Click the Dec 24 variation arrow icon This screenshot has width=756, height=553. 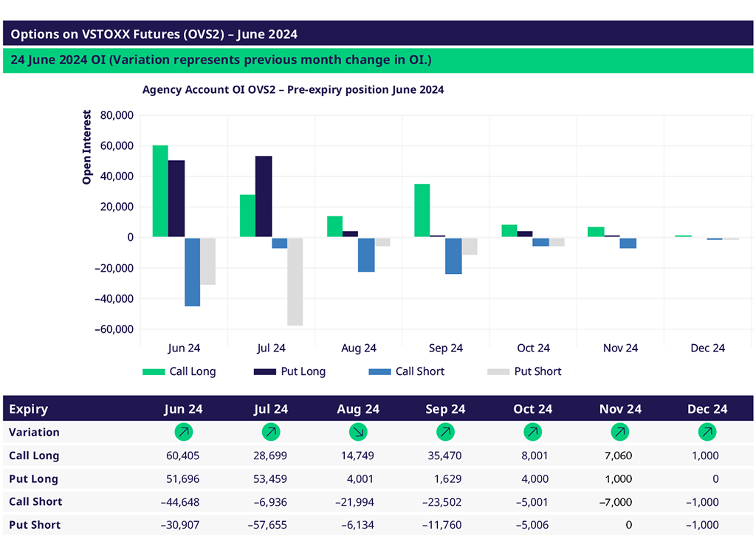[707, 432]
